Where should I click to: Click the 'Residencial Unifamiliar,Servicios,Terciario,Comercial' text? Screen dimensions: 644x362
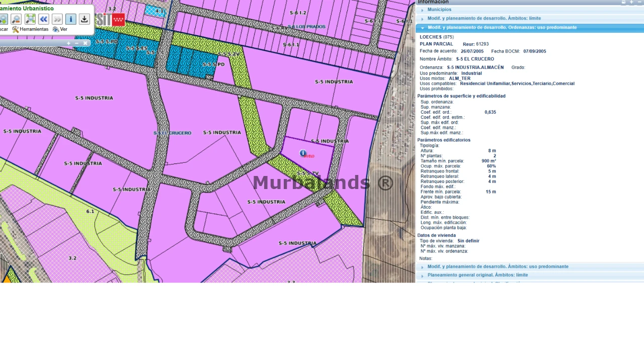[517, 84]
